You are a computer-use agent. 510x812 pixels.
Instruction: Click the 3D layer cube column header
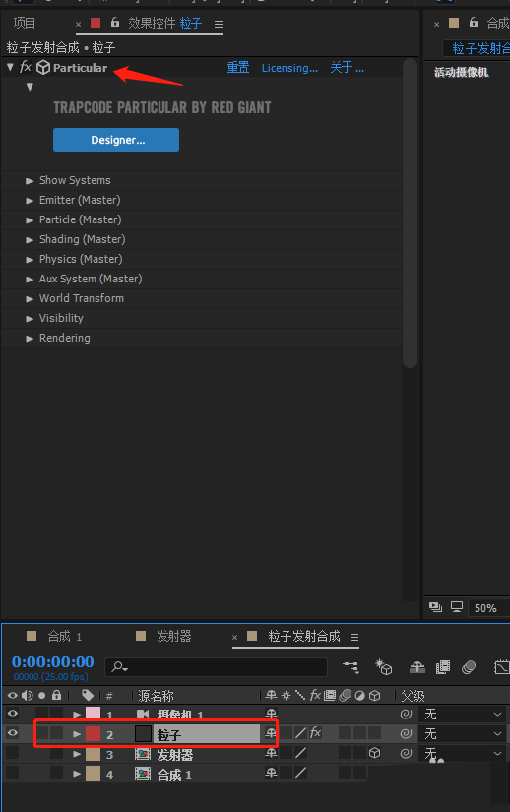(374, 695)
